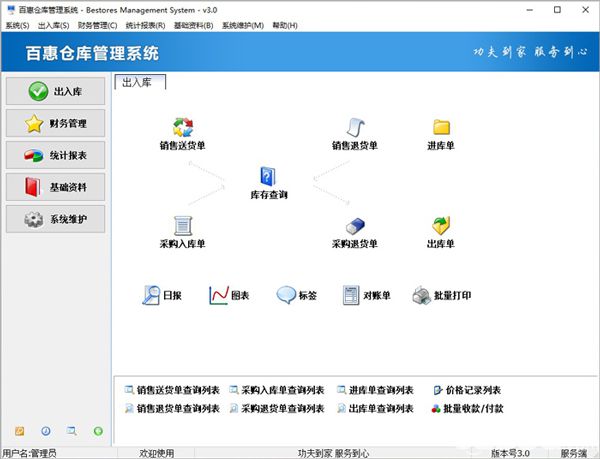Open the 出库单 folder icon
This screenshot has width=600, height=459.
[441, 226]
